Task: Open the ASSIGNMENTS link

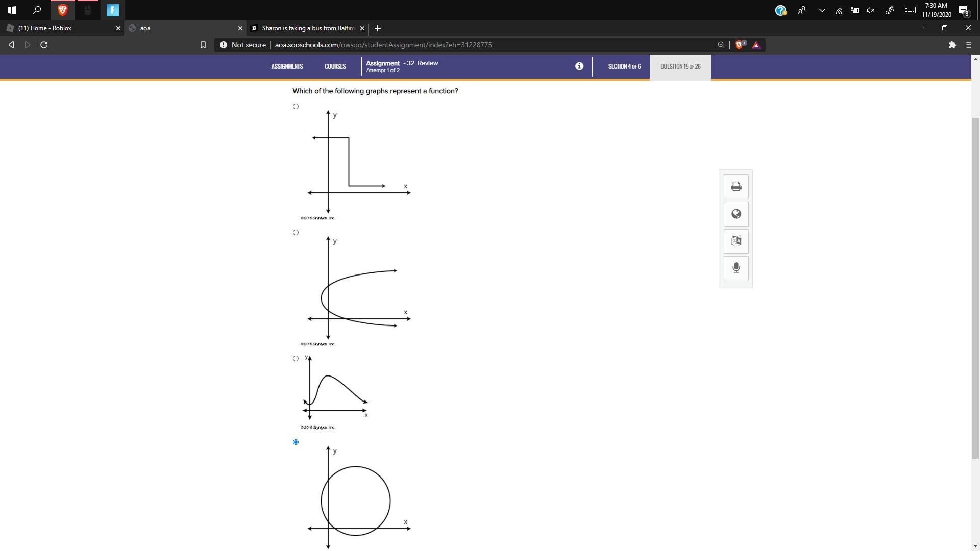Action: point(287,67)
